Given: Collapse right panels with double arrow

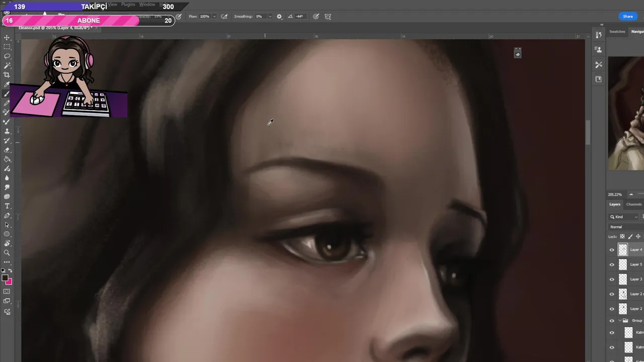Looking at the screenshot, I should (602, 25).
